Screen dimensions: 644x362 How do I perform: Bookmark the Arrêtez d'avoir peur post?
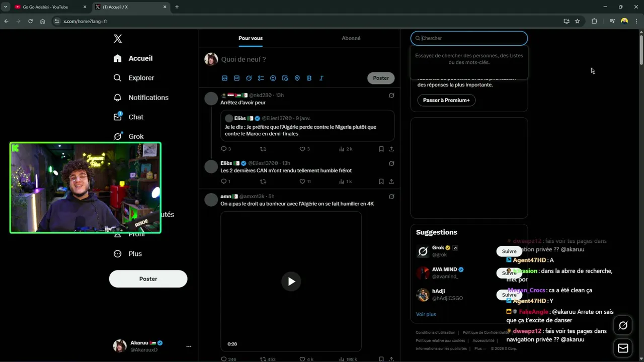(x=381, y=149)
